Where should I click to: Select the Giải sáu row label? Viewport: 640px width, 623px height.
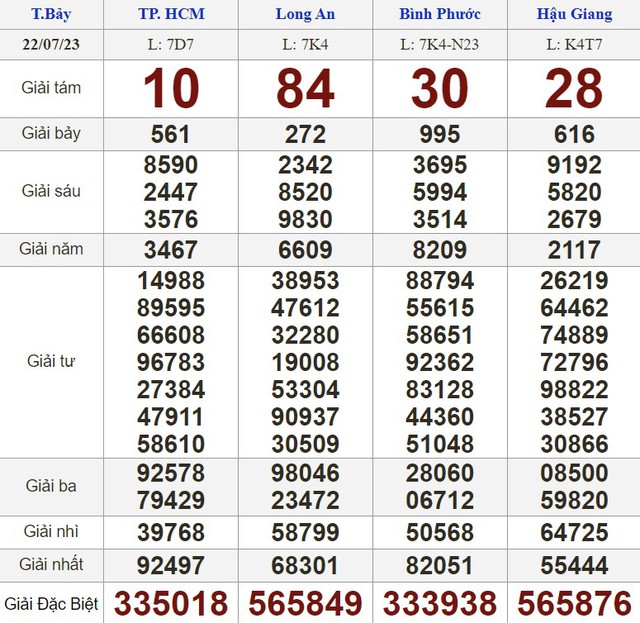click(51, 191)
